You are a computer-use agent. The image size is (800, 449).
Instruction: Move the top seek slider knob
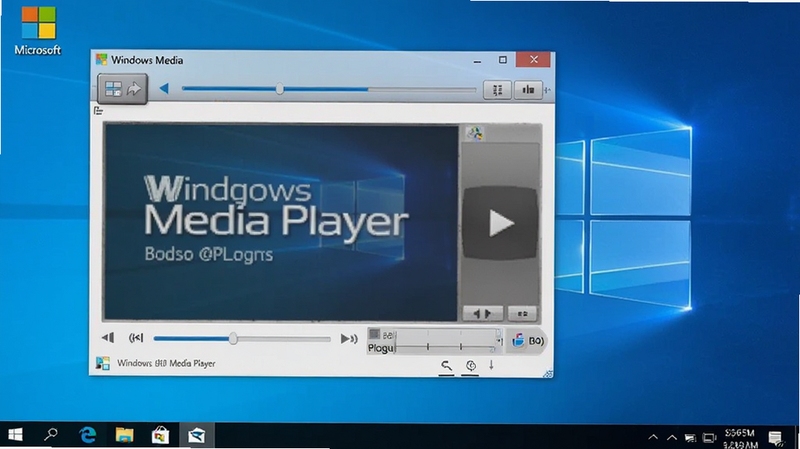(x=280, y=89)
